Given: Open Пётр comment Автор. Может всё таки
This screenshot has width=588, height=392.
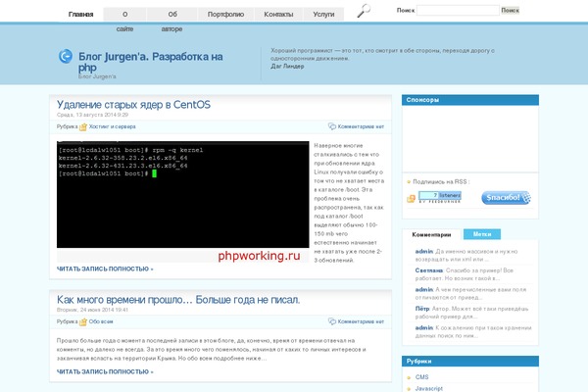Looking at the screenshot, I should pos(471,313).
